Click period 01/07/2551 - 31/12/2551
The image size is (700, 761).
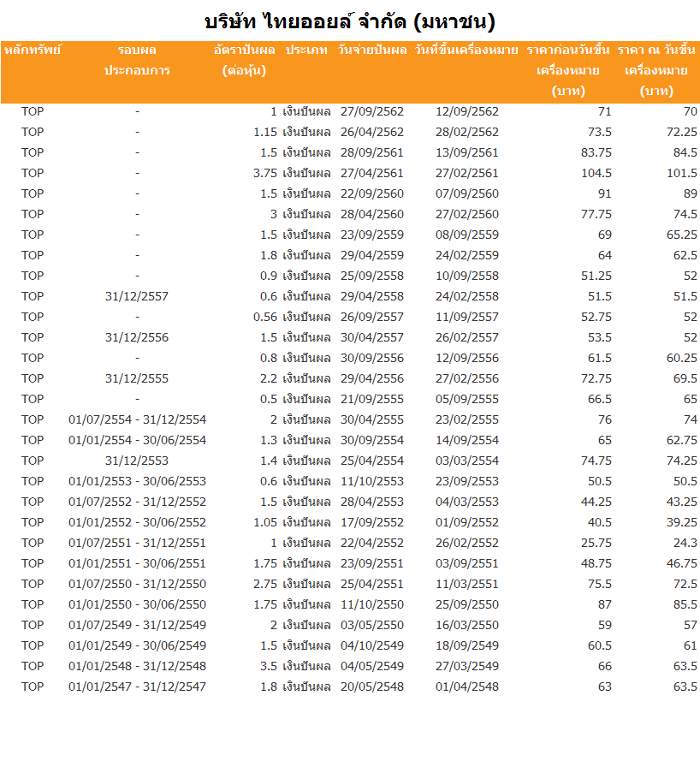point(137,543)
